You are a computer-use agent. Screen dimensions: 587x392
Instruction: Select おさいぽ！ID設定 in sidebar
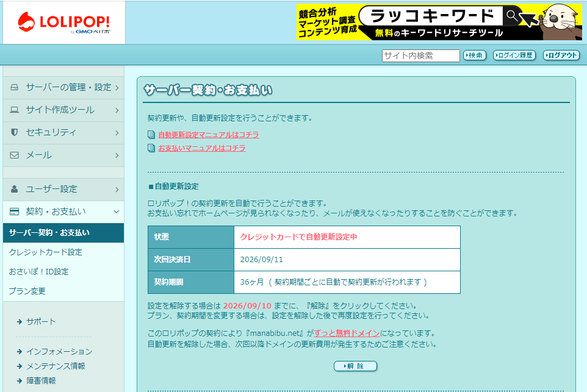click(39, 271)
